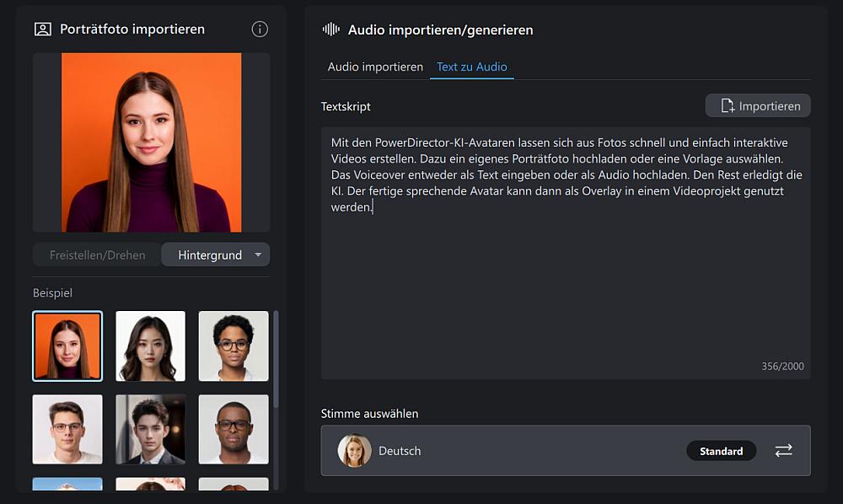Click the Beispiel label
Screen dimensions: 843x504
52,292
